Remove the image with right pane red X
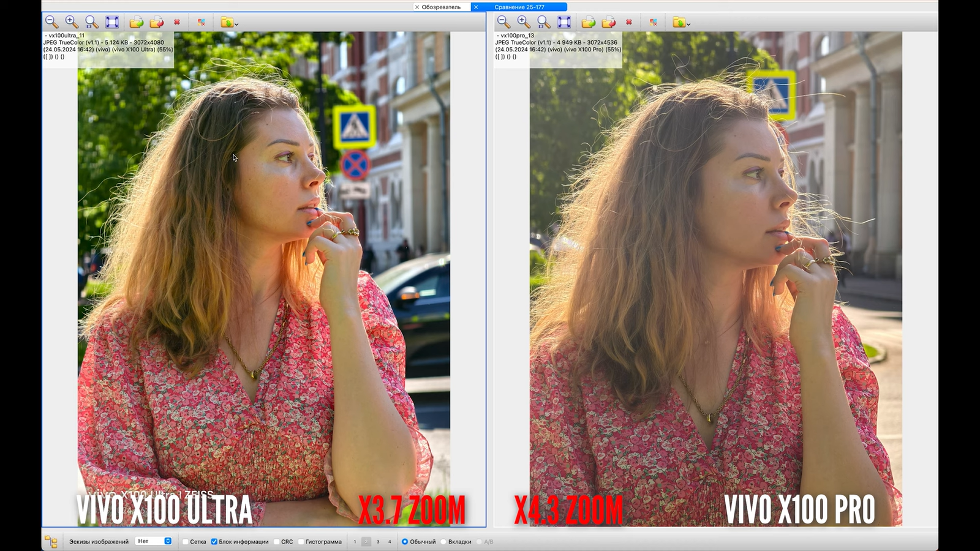This screenshot has height=551, width=980. click(629, 22)
